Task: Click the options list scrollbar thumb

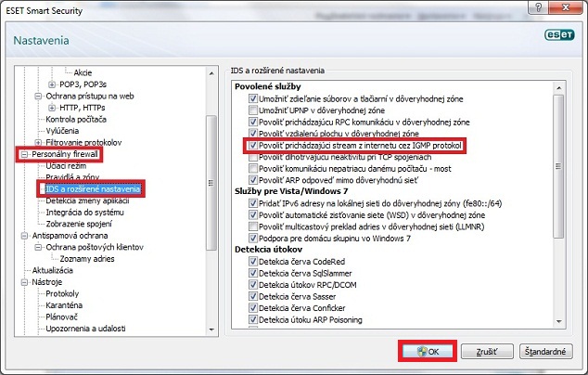Action: point(558,166)
